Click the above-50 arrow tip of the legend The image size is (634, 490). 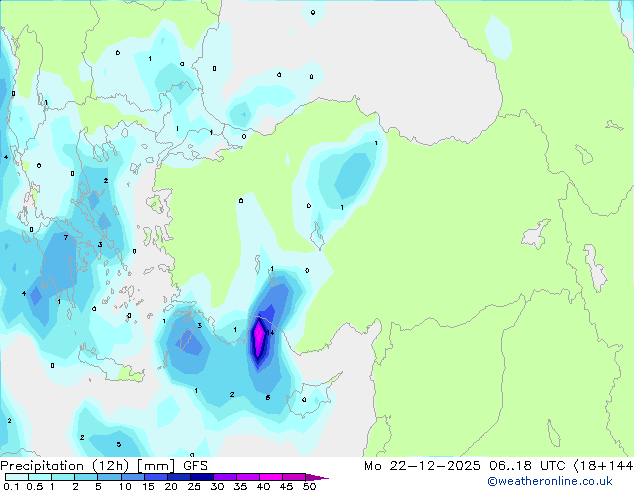(x=317, y=477)
